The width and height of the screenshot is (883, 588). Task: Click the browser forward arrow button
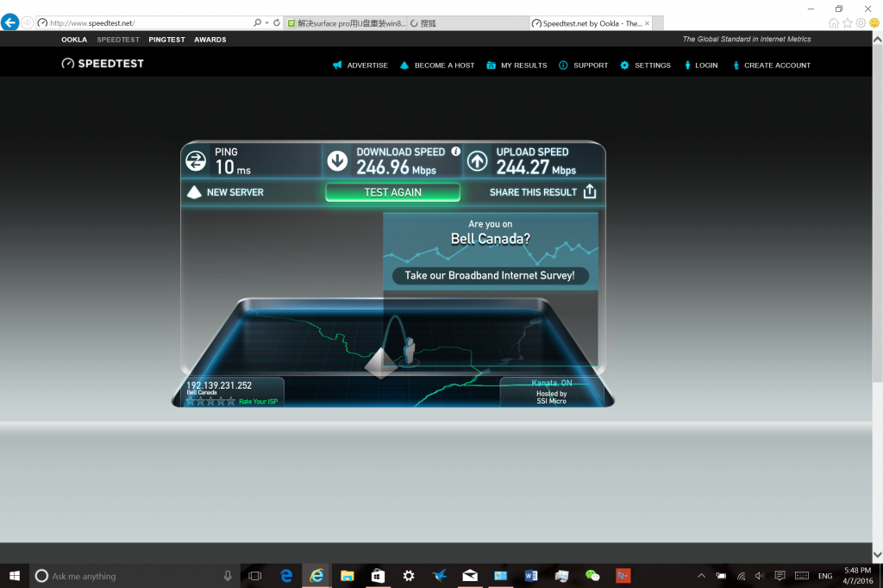pos(27,22)
